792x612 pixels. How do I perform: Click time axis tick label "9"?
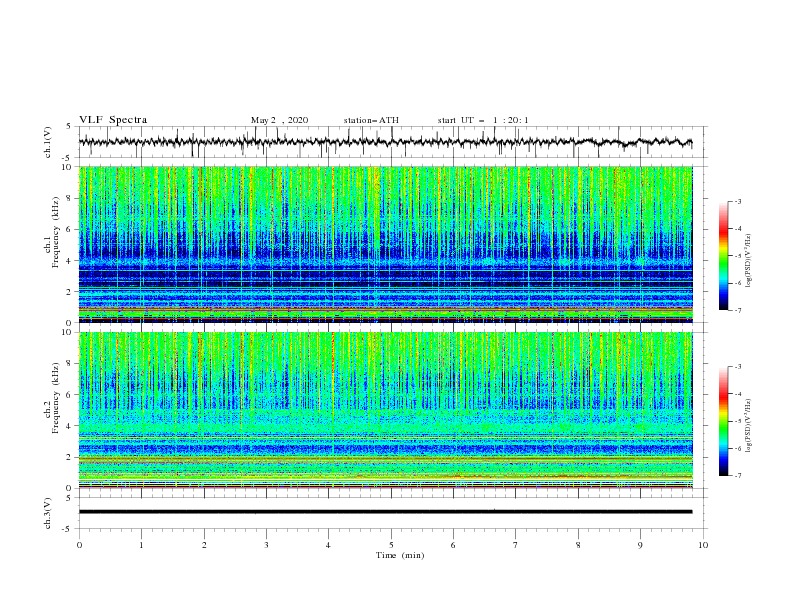point(640,545)
